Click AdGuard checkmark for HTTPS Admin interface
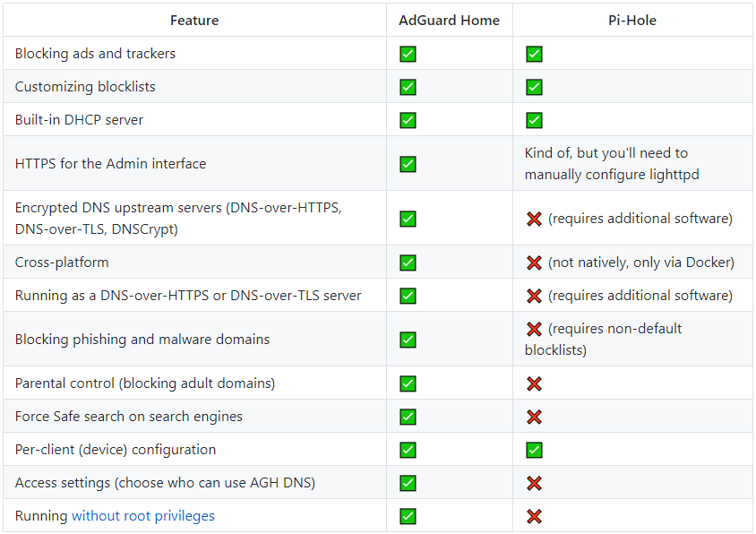Image resolution: width=756 pixels, height=534 pixels. (x=408, y=164)
